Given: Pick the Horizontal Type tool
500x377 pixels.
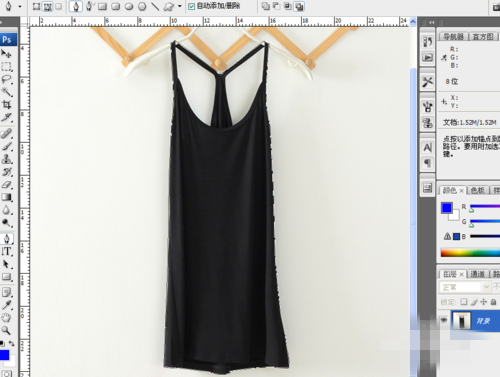Looking at the screenshot, I should pyautogui.click(x=6, y=251).
